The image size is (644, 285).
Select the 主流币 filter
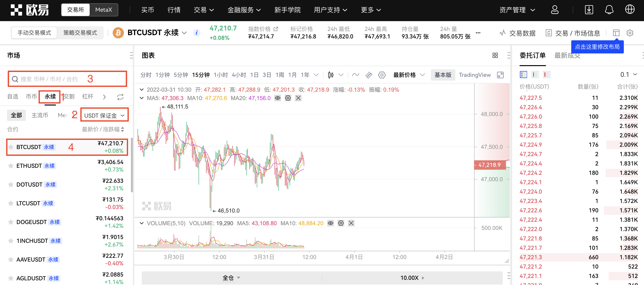tap(40, 115)
